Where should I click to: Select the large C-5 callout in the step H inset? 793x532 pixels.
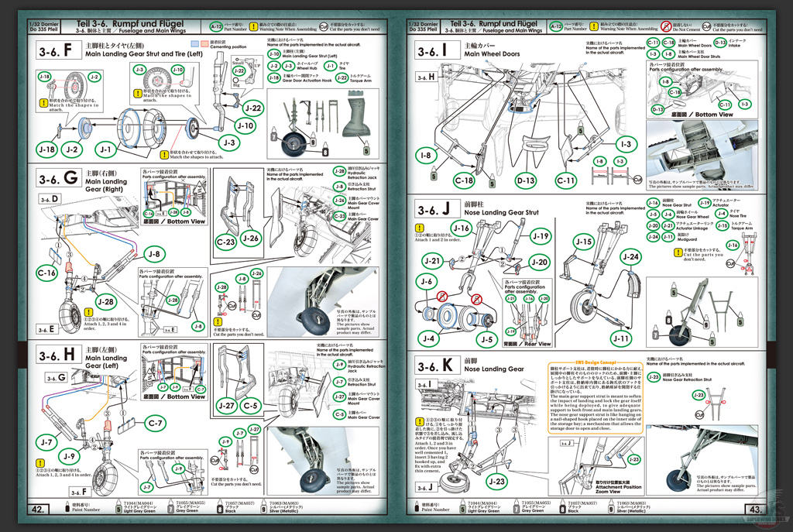coord(250,405)
